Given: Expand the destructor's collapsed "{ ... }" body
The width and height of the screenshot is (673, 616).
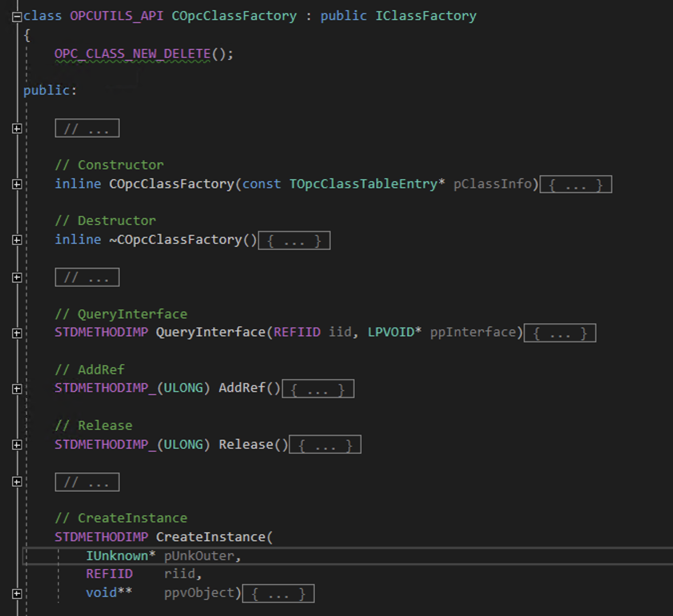Looking at the screenshot, I should pos(294,240).
